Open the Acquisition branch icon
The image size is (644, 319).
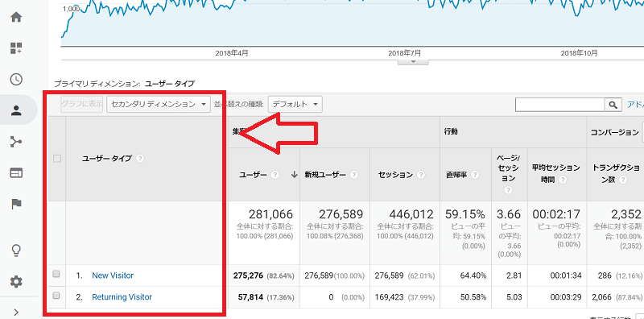(x=16, y=142)
